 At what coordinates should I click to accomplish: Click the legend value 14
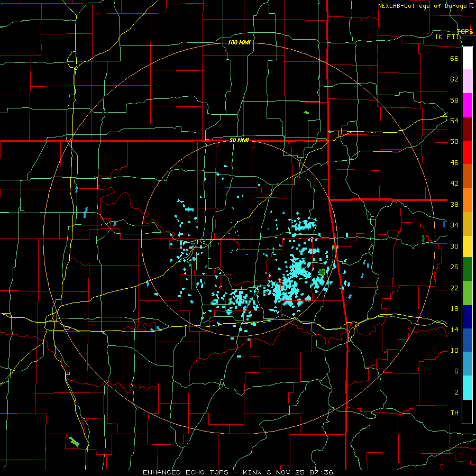(x=454, y=329)
